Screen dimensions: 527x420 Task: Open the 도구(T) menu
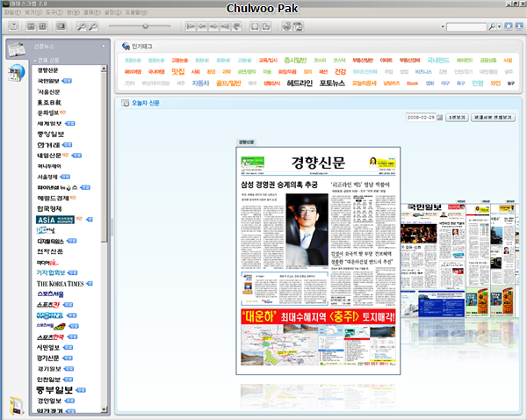coord(54,12)
